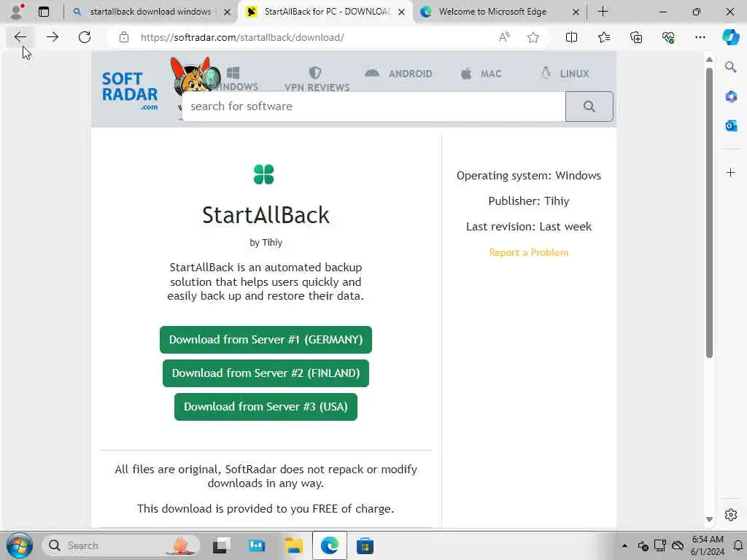Image resolution: width=747 pixels, height=560 pixels.
Task: Download from Server #2 (Finland)
Action: [266, 373]
